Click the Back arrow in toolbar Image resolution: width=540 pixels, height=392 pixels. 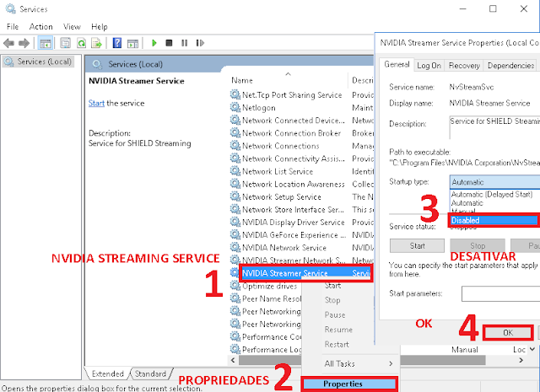coord(8,43)
